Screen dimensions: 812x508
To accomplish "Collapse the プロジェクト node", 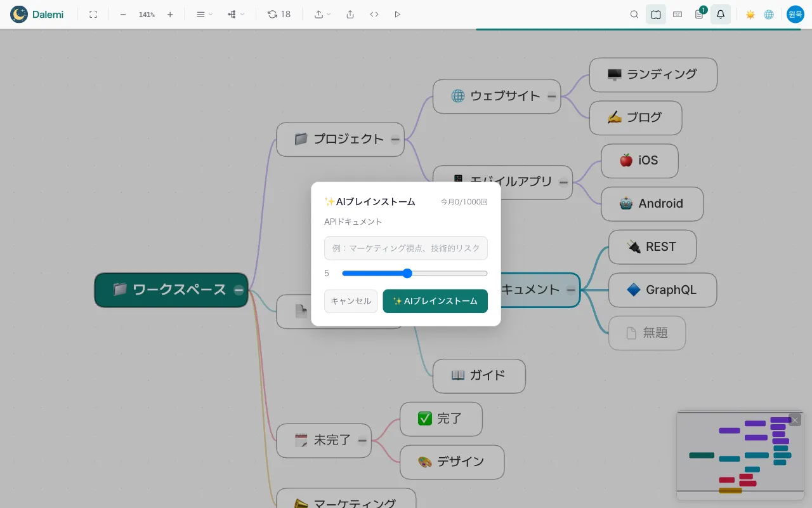I will click(395, 139).
